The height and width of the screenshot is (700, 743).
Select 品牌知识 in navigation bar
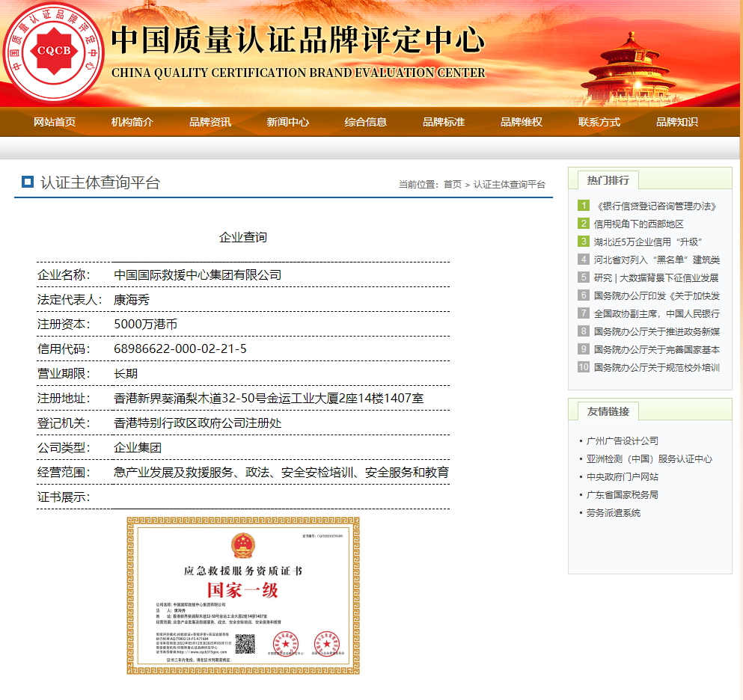[676, 122]
